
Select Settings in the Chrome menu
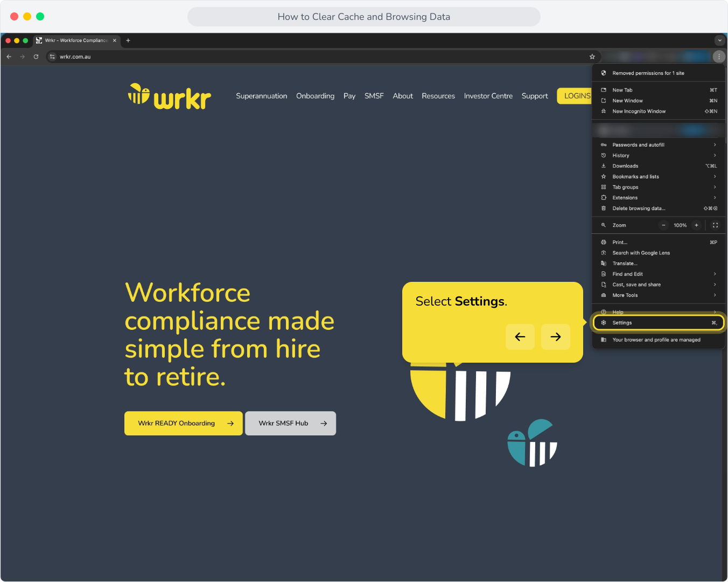tap(658, 323)
